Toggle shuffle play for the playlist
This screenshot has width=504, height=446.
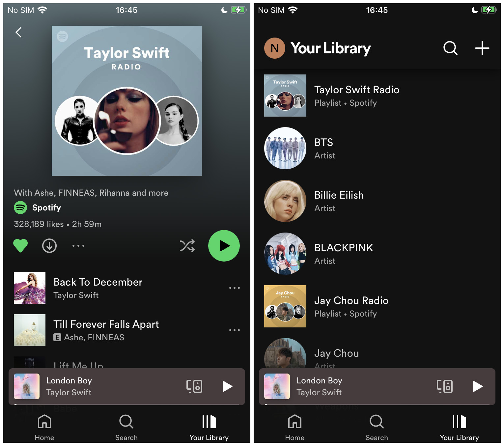(187, 246)
